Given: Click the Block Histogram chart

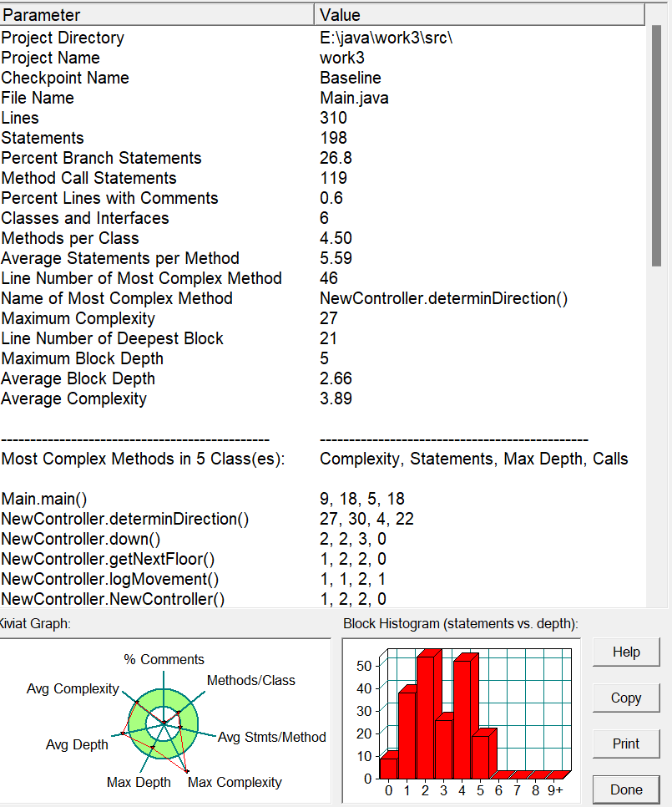Looking at the screenshot, I should (461, 720).
